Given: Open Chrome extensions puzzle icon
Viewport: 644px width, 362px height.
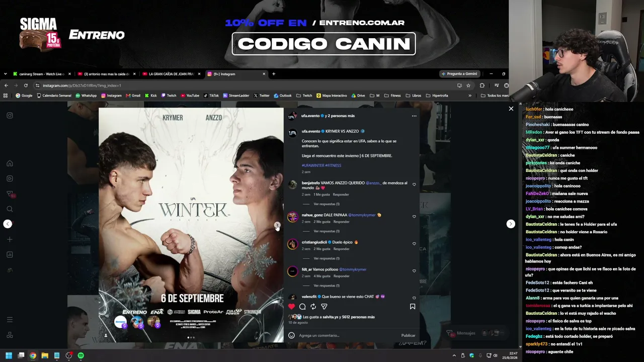Looking at the screenshot, I should [482, 85].
